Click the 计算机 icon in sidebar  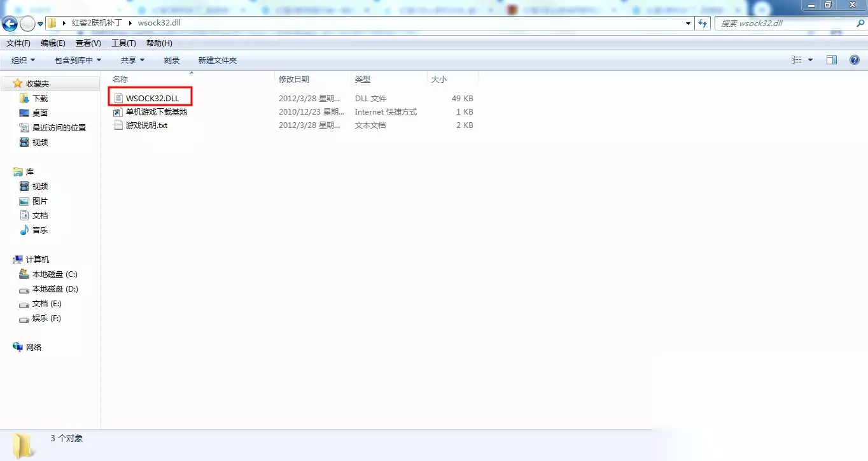(x=18, y=260)
